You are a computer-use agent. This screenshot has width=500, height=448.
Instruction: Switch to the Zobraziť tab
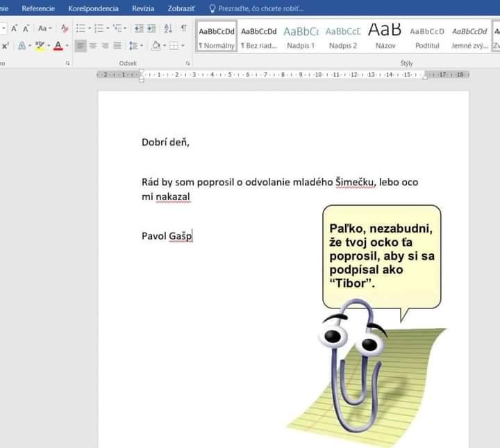point(181,8)
